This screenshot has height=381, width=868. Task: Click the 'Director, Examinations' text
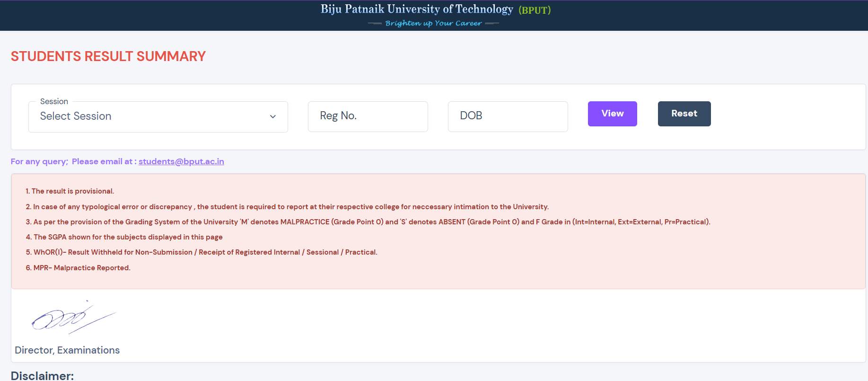(x=67, y=350)
